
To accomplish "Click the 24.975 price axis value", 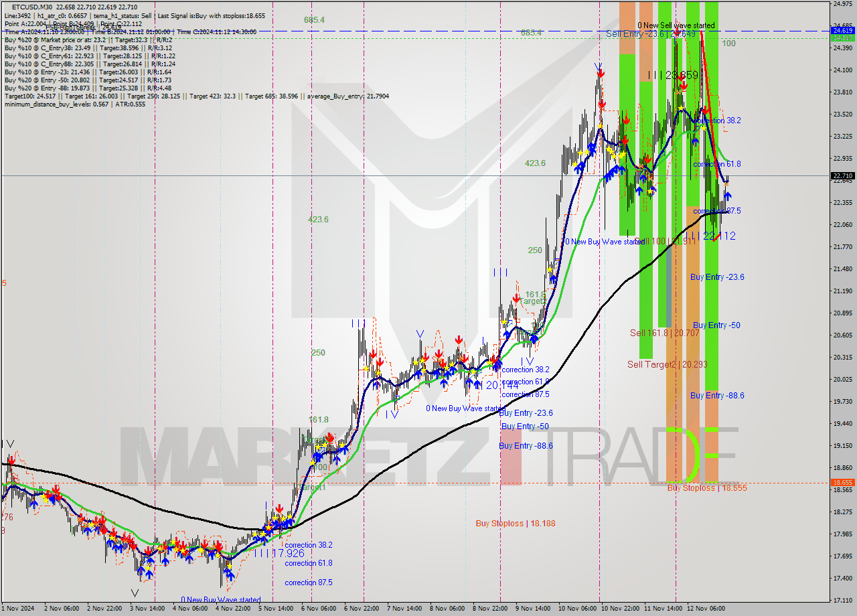I will coord(842,4).
